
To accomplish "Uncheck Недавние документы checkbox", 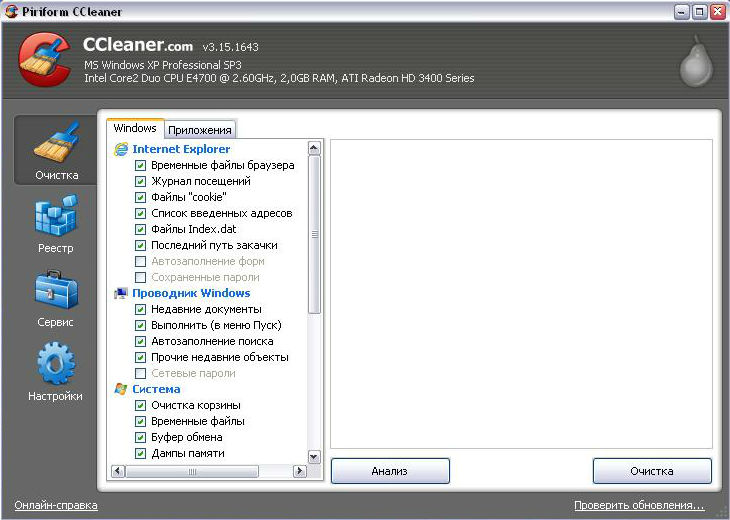I will [140, 309].
